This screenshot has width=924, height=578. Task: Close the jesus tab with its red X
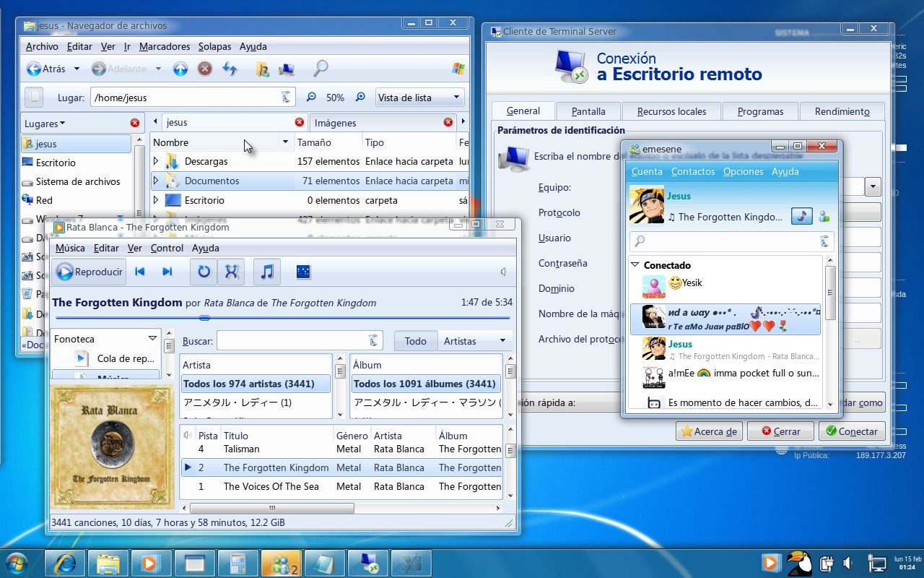coord(300,122)
